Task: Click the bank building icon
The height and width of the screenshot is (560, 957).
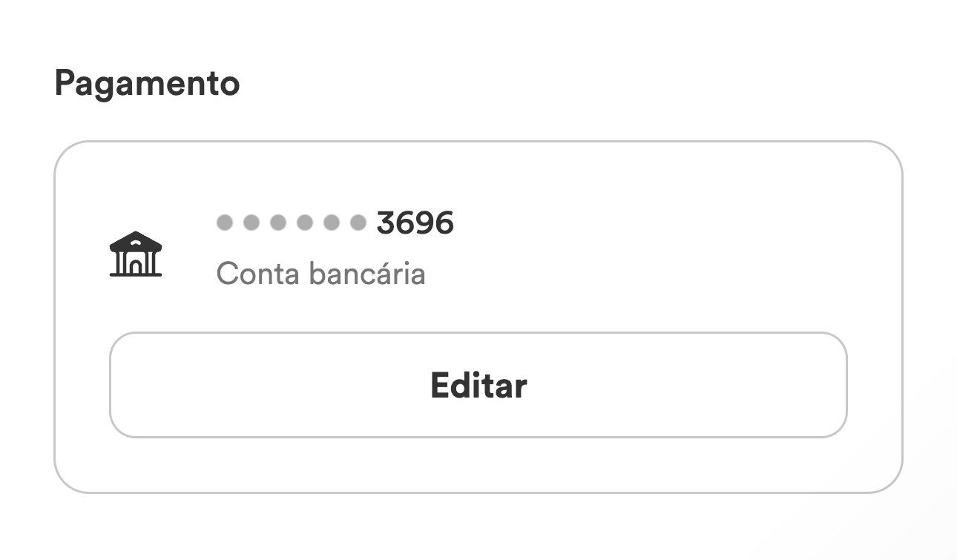Action: [136, 254]
